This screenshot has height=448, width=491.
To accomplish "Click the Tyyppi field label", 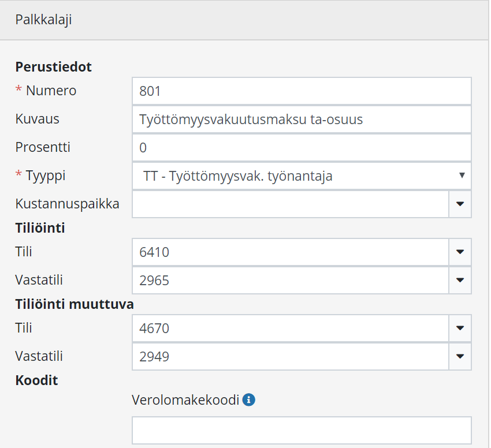I will click(x=45, y=176).
